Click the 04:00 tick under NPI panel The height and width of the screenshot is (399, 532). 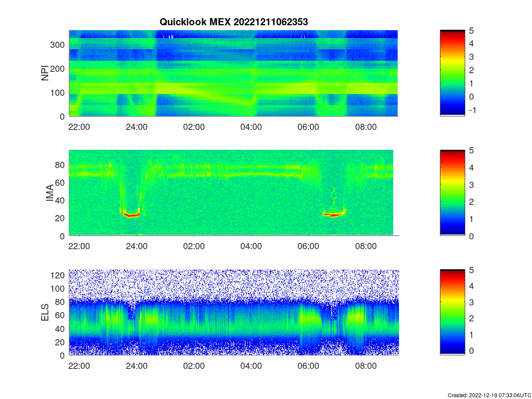251,127
